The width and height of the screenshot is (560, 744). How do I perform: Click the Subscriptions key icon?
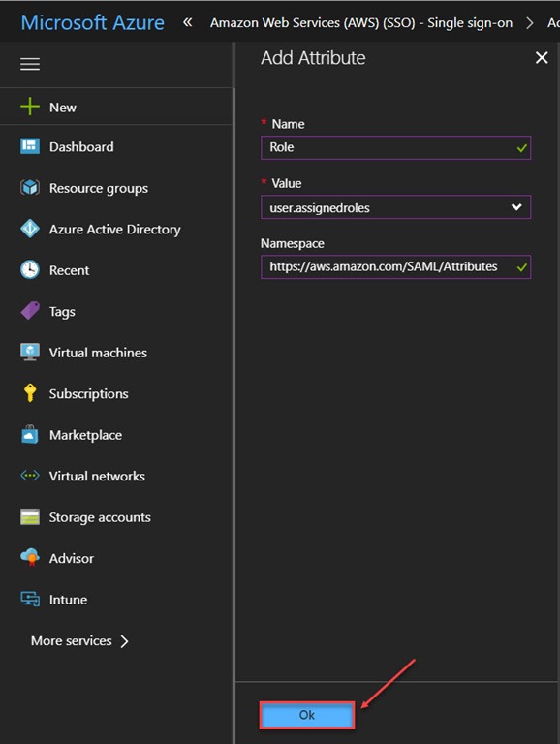click(x=30, y=393)
